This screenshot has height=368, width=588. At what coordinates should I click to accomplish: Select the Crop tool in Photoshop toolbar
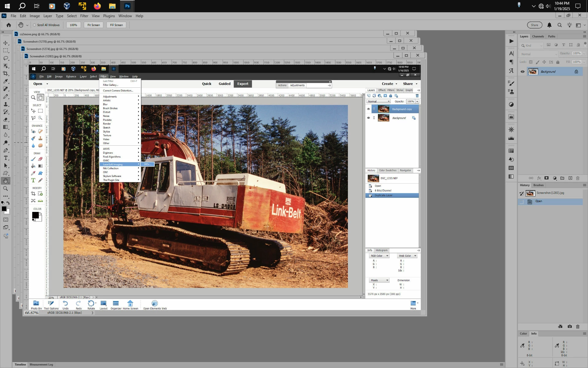[6, 74]
